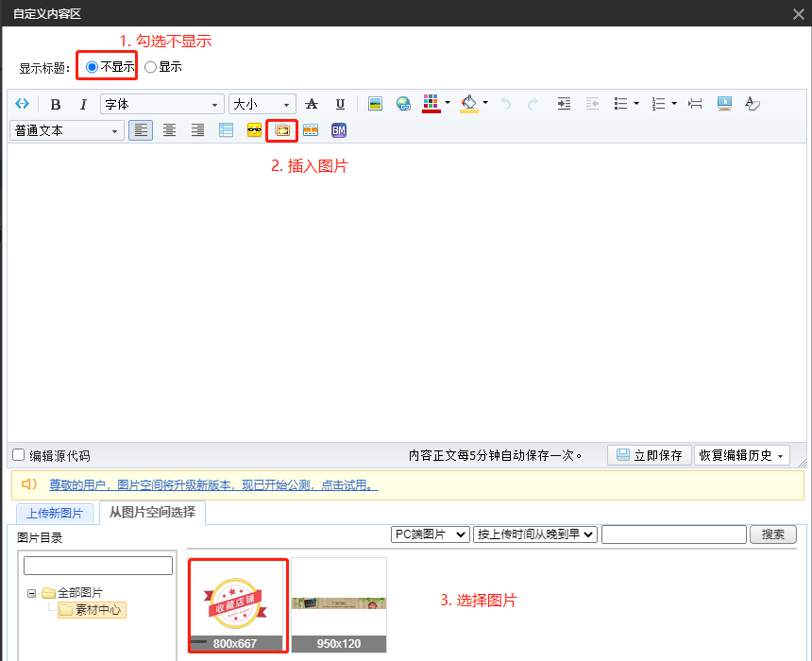Click the purple BM icon
Screen dimensions: 812x661
click(339, 130)
